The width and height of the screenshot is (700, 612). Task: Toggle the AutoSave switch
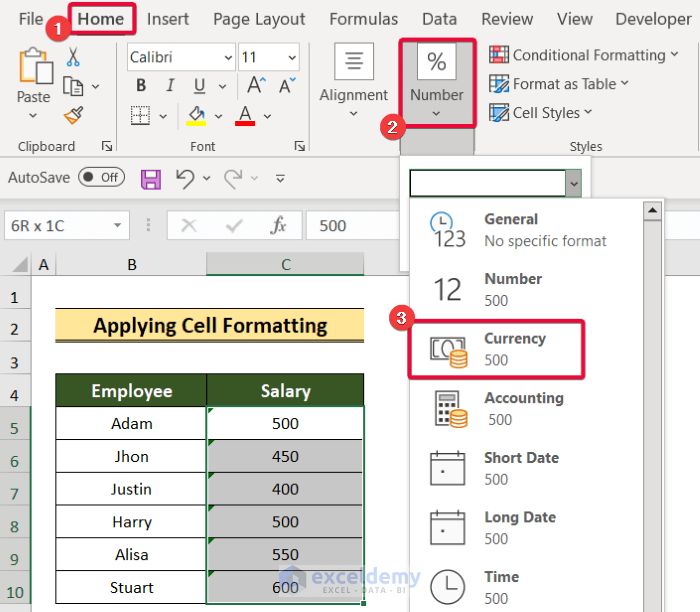tap(101, 178)
